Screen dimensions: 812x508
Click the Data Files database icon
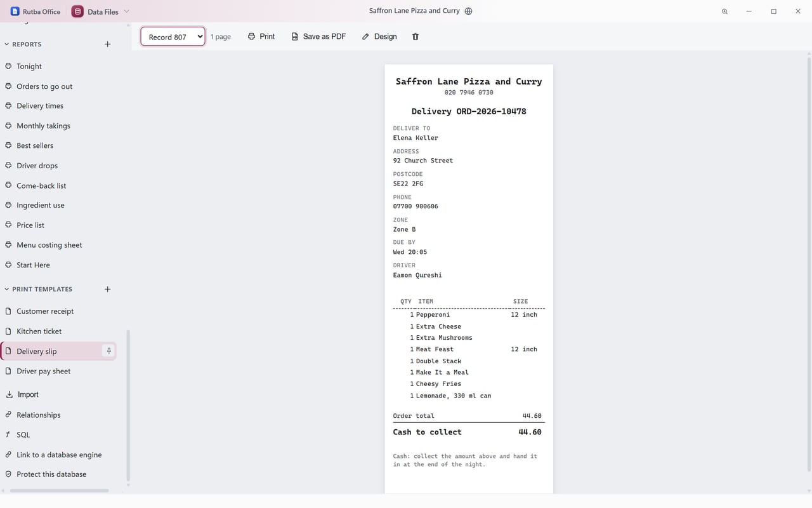(77, 11)
